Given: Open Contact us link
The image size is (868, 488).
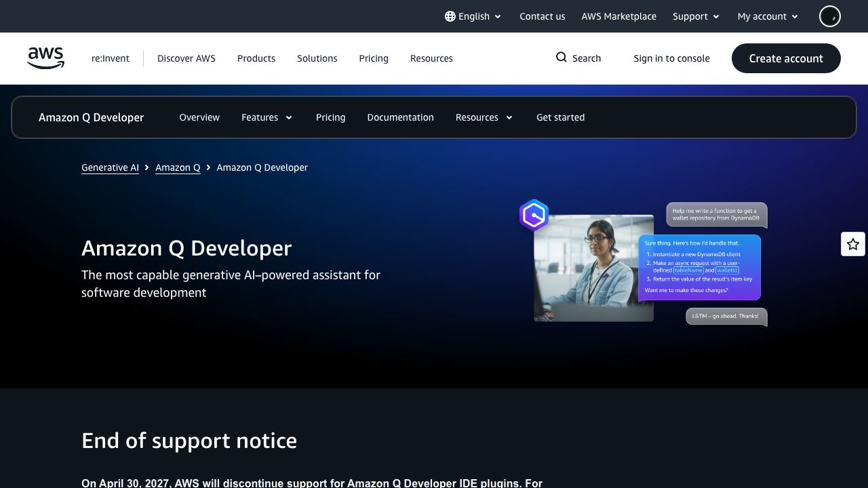Looking at the screenshot, I should coord(542,16).
